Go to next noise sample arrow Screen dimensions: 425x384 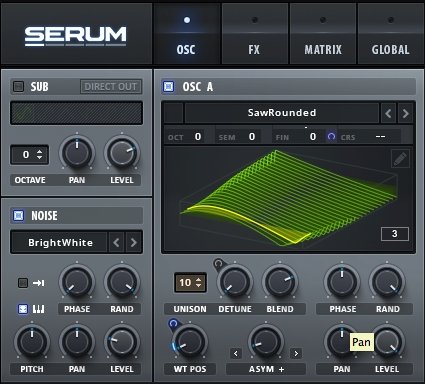[134, 242]
